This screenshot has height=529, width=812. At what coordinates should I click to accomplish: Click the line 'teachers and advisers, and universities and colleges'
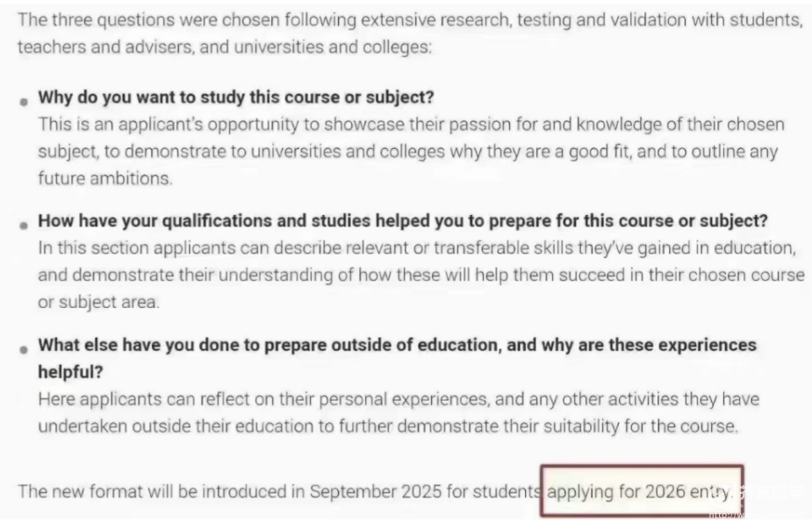click(x=225, y=47)
